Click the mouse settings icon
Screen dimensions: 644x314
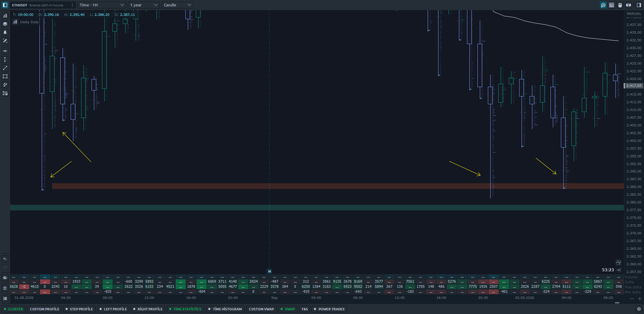tap(620, 5)
